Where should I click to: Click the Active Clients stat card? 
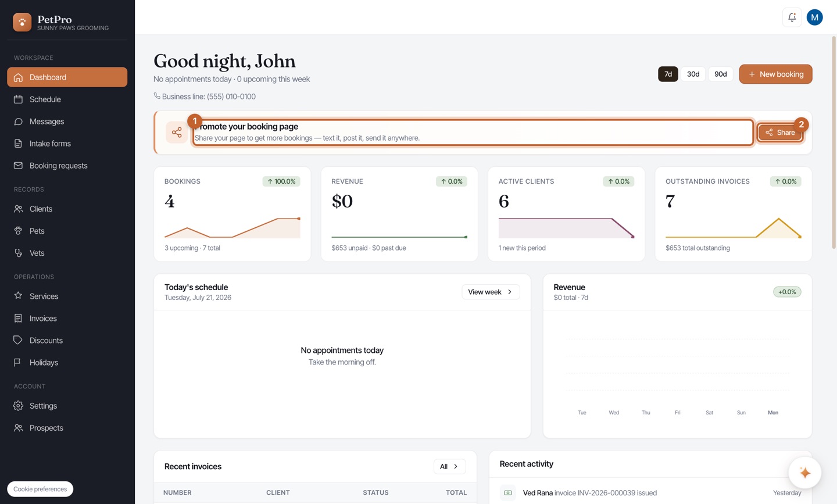click(x=567, y=214)
